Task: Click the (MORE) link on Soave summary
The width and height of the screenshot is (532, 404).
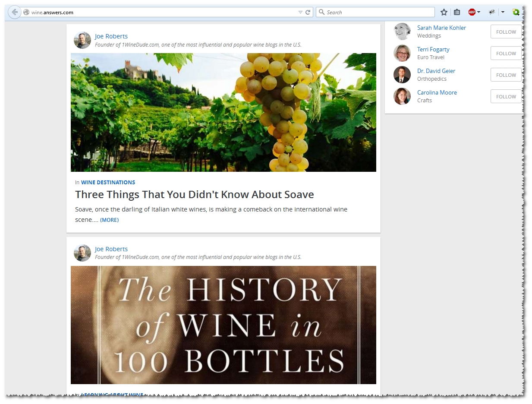Action: coord(109,220)
